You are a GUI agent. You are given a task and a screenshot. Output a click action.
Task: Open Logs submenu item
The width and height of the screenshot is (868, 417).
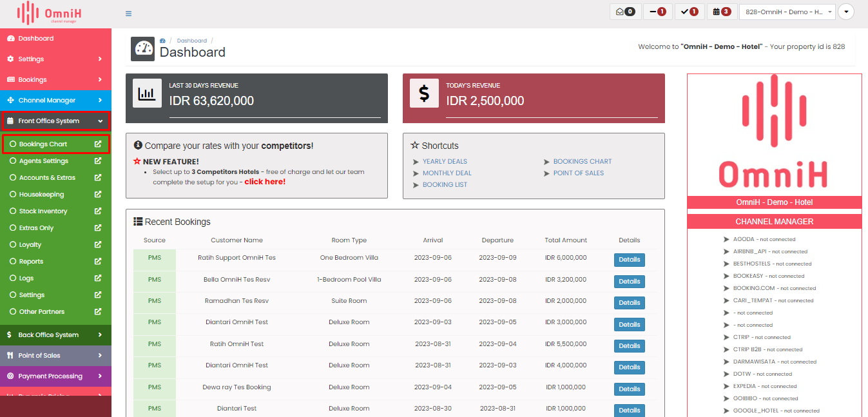point(26,278)
